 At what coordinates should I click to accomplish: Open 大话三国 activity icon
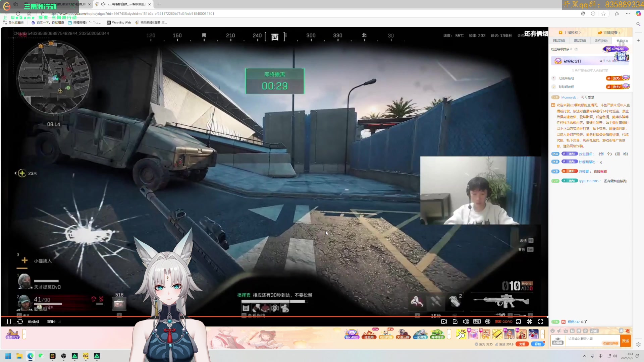[x=403, y=334]
